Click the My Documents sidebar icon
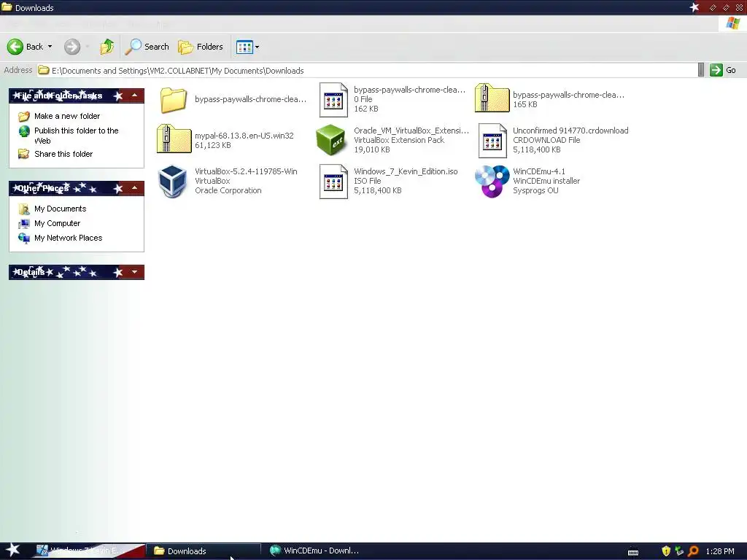This screenshot has height=560, width=747. 24,209
